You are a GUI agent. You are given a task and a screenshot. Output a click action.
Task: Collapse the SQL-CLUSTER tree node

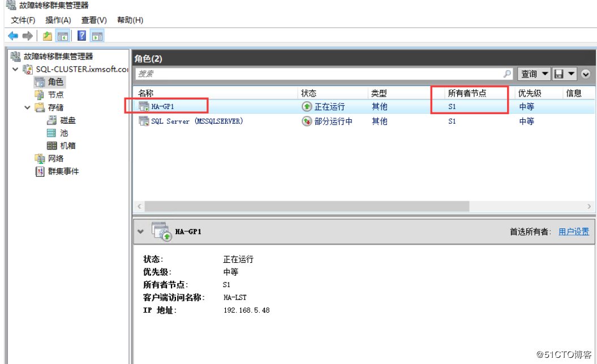15,69
